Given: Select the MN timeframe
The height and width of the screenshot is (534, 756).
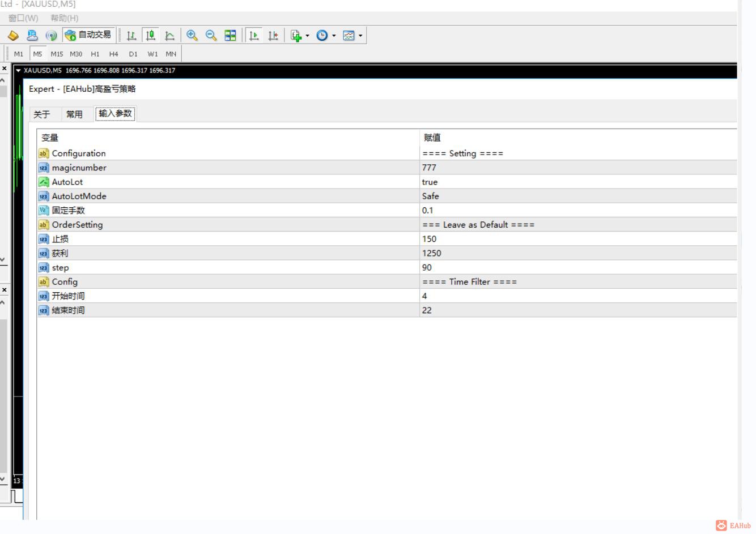Looking at the screenshot, I should point(171,54).
